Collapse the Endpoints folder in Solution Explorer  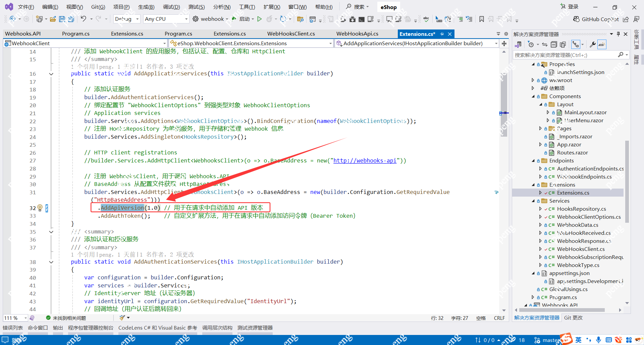click(x=533, y=161)
